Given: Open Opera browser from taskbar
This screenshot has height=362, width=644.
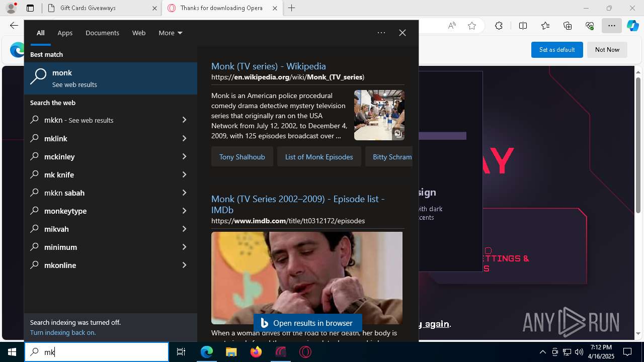Looking at the screenshot, I should pyautogui.click(x=305, y=352).
